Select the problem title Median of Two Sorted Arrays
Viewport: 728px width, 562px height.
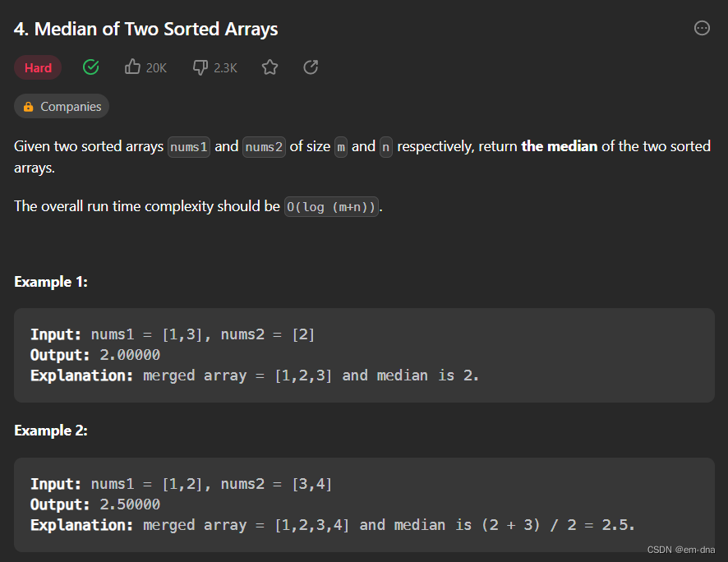146,28
